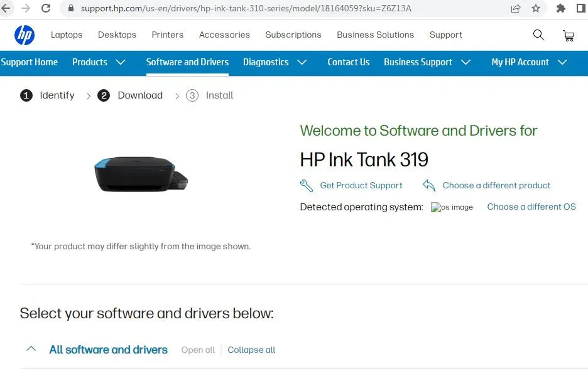
Task: Open the Laptops menu
Action: click(67, 35)
